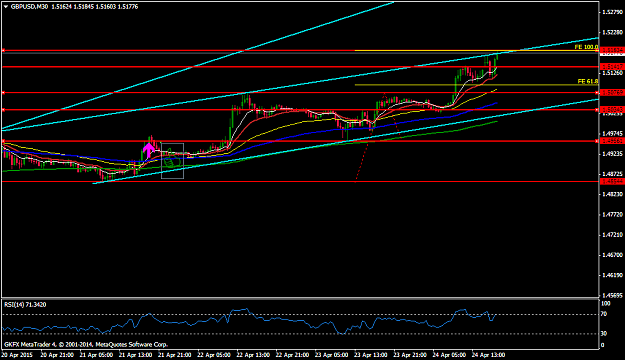625x360 pixels.
Task: Click the 23 Apr 21:00 time label
Action: (410, 355)
